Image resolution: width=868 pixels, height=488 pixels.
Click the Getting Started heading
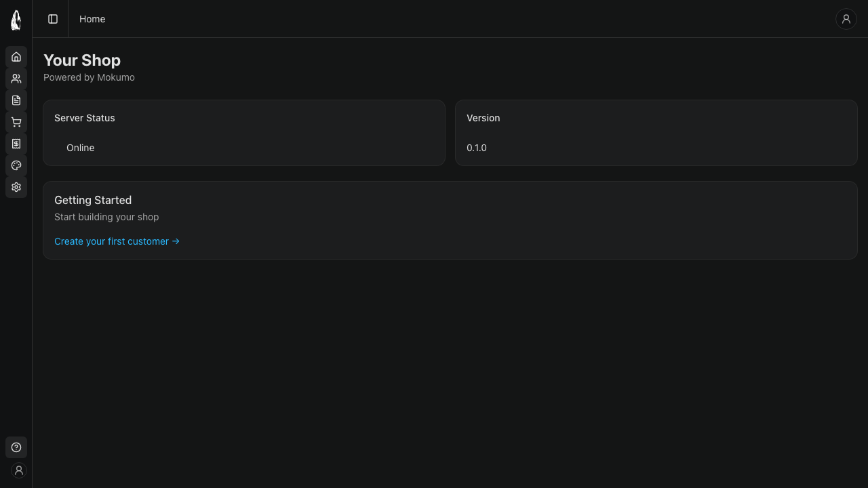93,200
